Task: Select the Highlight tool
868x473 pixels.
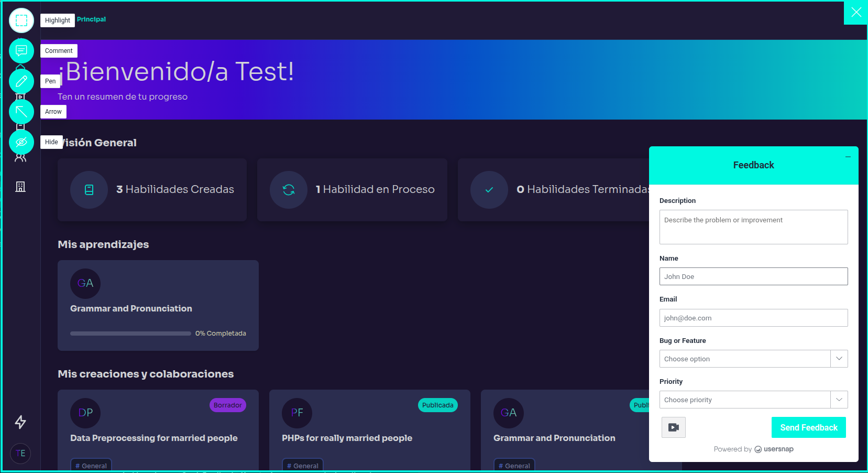Action: coord(21,20)
